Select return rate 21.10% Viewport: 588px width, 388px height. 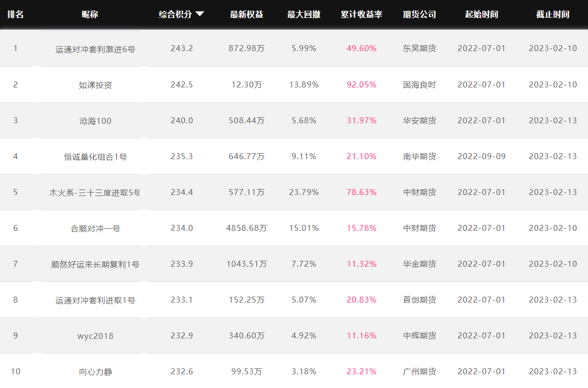[x=362, y=156]
